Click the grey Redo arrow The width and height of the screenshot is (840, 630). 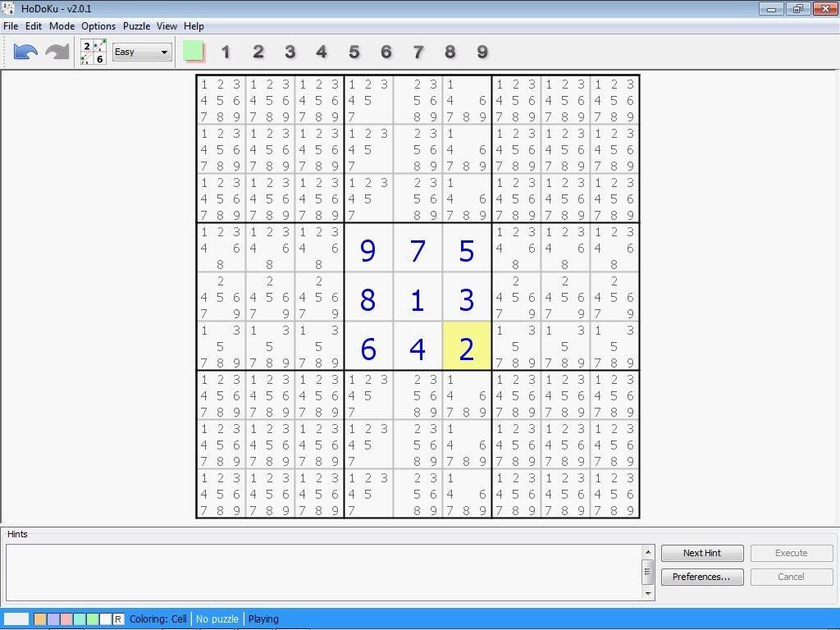57,52
